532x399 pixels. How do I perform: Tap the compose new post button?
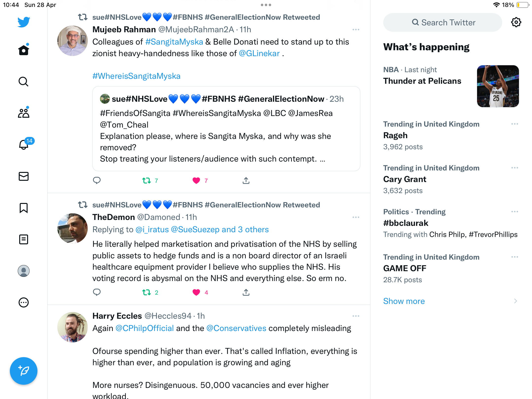point(24,371)
